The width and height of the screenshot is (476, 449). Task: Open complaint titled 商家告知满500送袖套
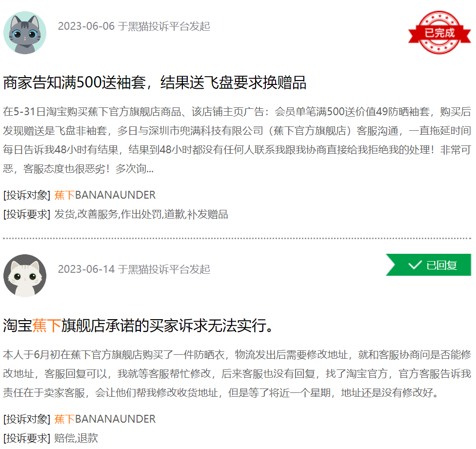pyautogui.click(x=155, y=82)
